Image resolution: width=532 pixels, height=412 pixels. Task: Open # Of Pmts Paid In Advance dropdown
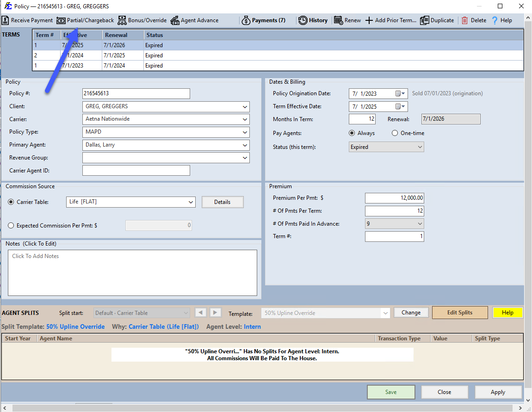click(x=394, y=223)
